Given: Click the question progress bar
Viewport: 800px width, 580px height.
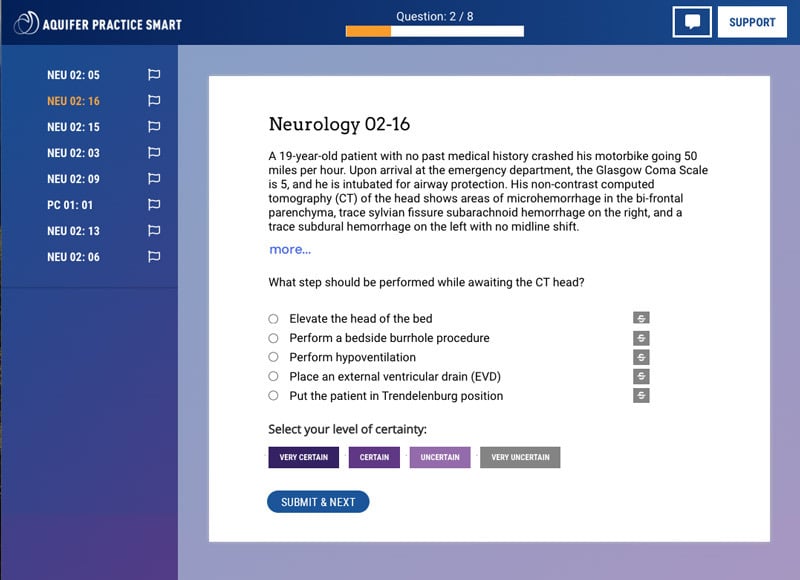Looking at the screenshot, I should click(x=434, y=32).
